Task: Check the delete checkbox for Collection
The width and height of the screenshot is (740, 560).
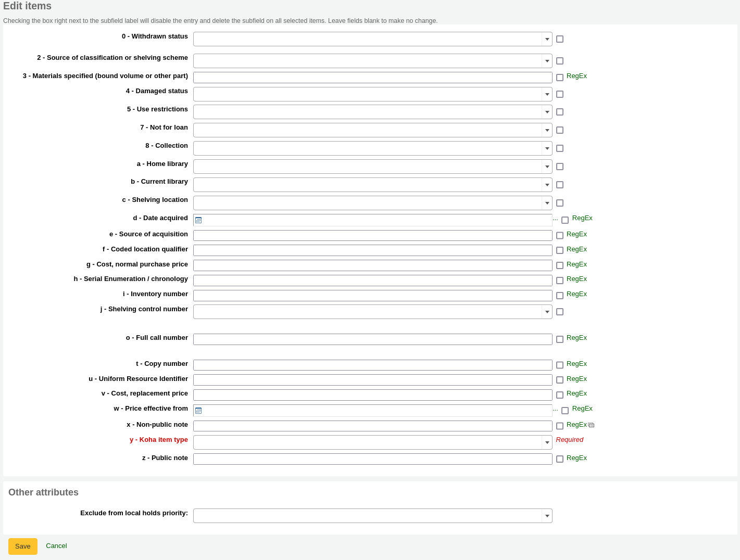Action: [x=560, y=148]
